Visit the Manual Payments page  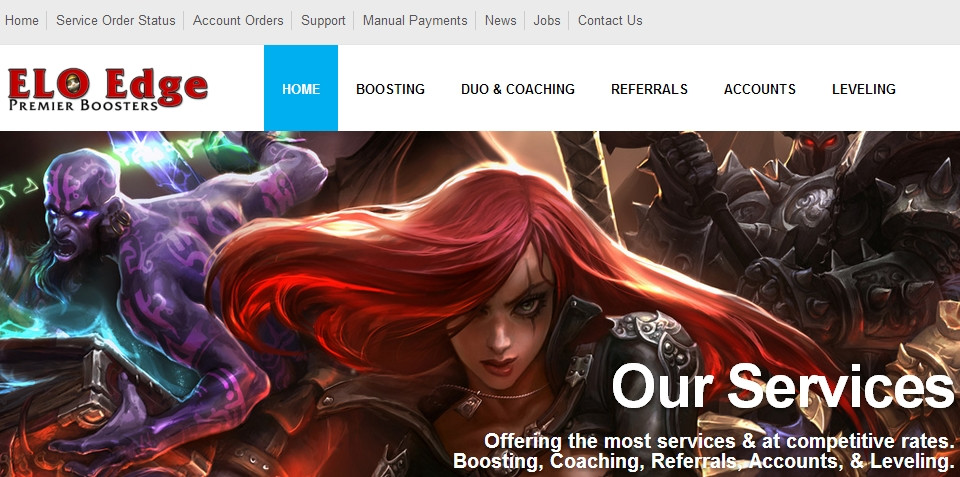point(415,20)
